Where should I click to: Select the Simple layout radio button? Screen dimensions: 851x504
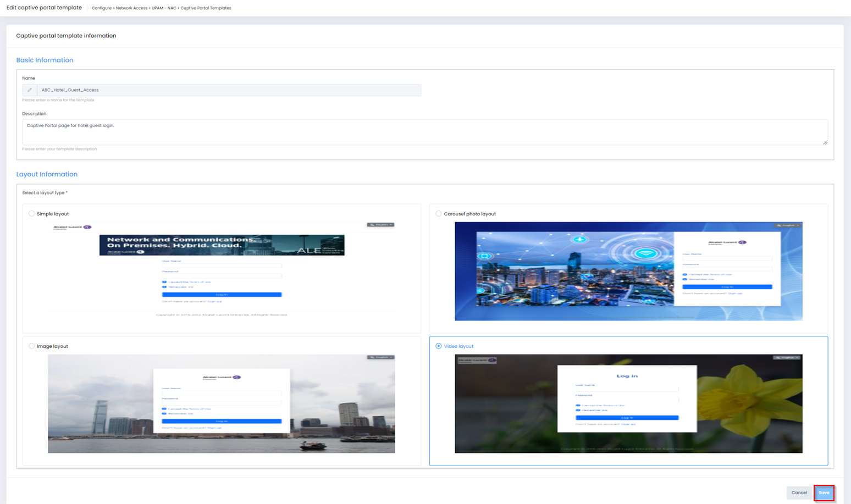tap(31, 214)
